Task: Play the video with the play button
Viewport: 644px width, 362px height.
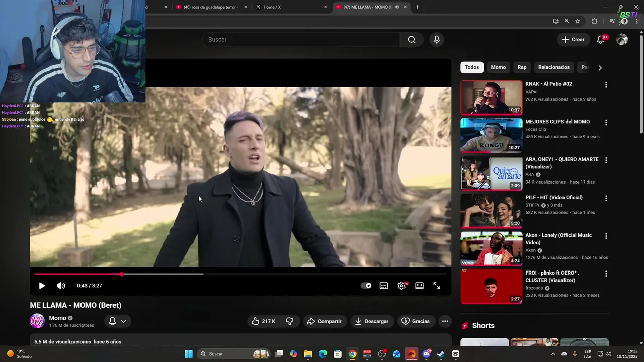Action: 42,286
